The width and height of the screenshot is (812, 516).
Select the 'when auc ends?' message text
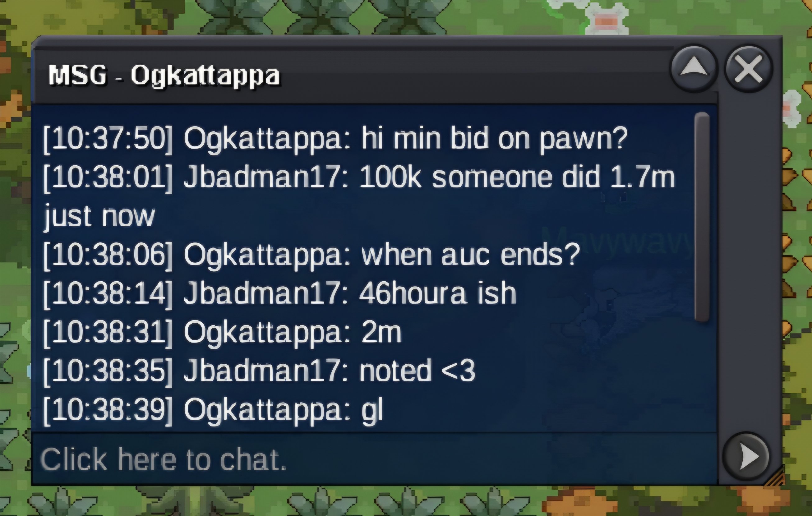470,255
